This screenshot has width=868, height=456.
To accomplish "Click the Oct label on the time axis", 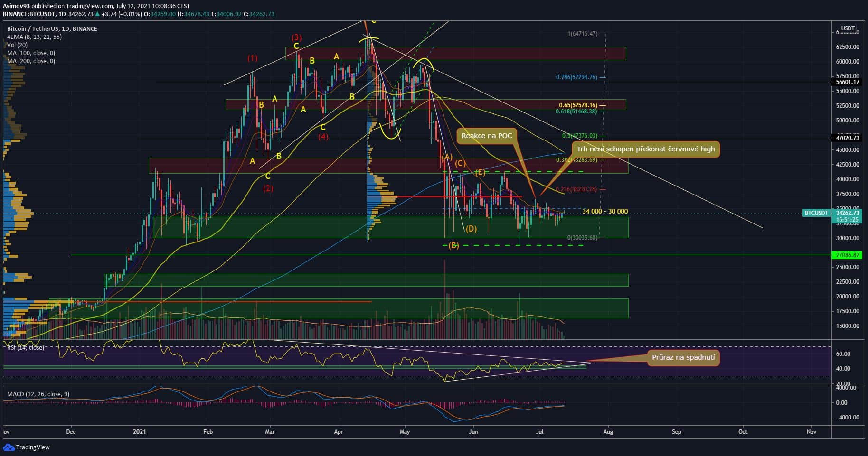I will click(743, 432).
